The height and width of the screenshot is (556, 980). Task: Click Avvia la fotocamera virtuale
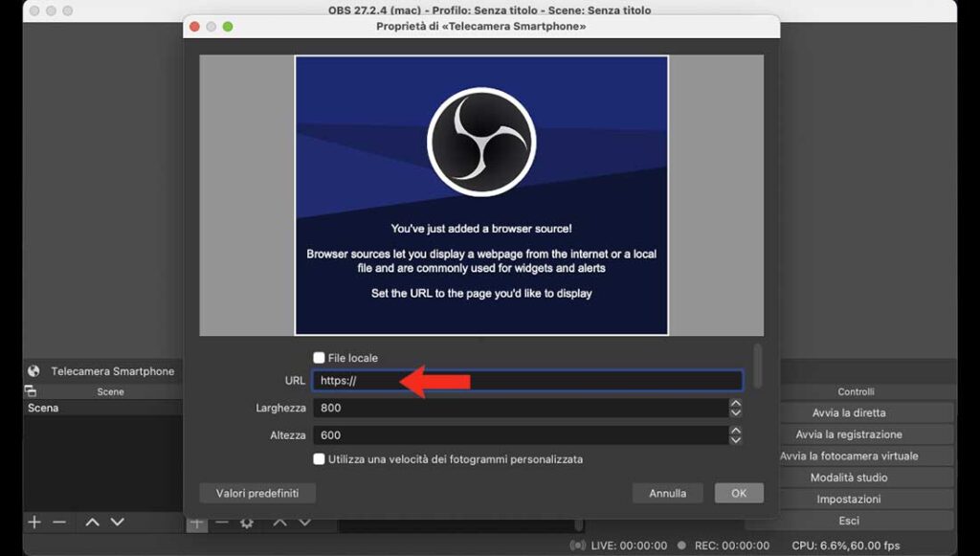pos(866,456)
